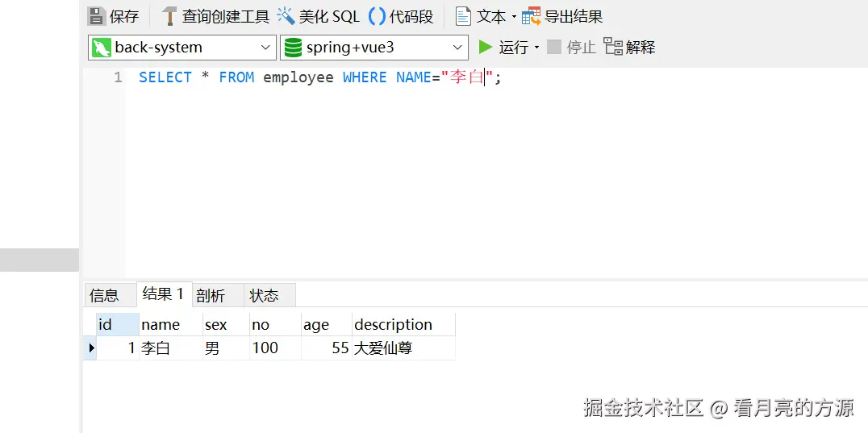Expand the 运行 options arrow

536,48
